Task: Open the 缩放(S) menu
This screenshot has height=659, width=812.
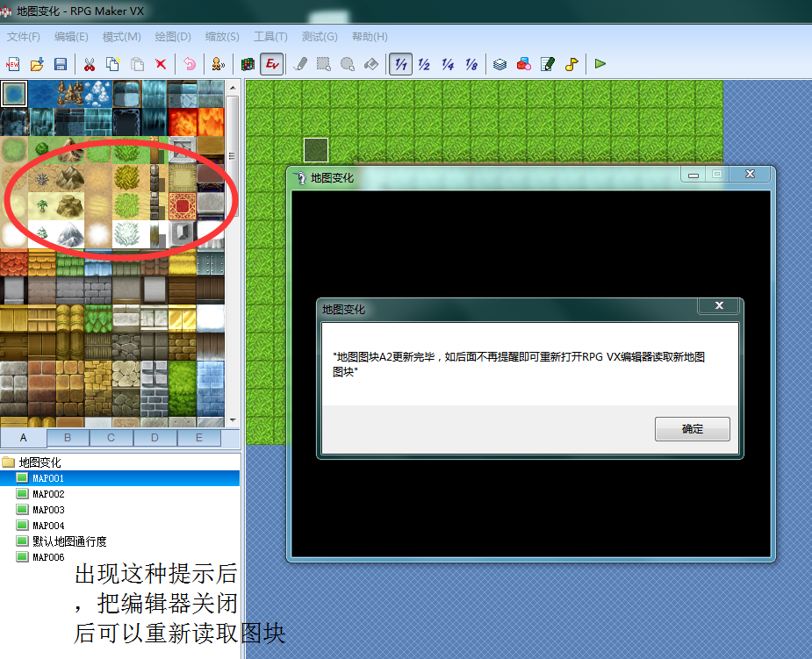Action: pos(222,37)
